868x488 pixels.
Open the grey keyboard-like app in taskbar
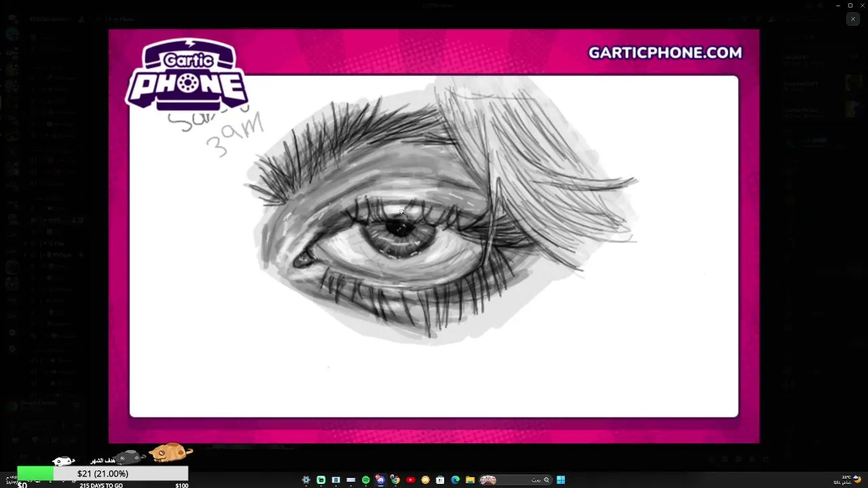click(351, 480)
